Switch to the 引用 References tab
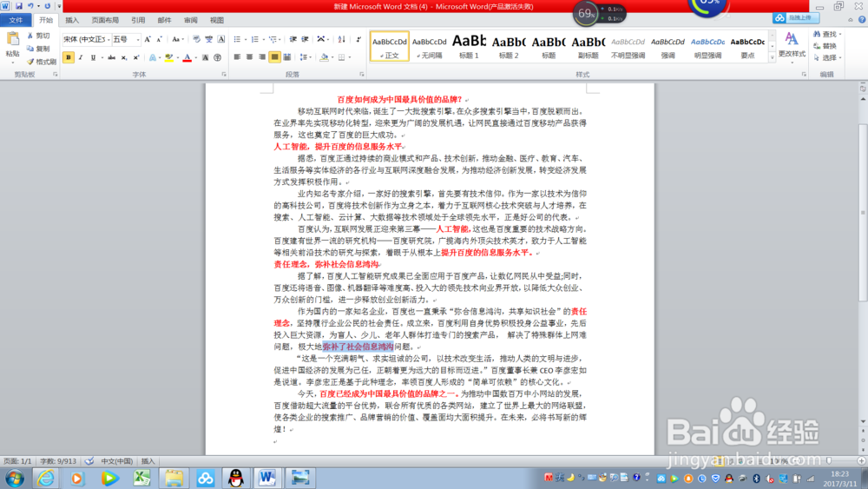The width and height of the screenshot is (868, 489). click(138, 20)
